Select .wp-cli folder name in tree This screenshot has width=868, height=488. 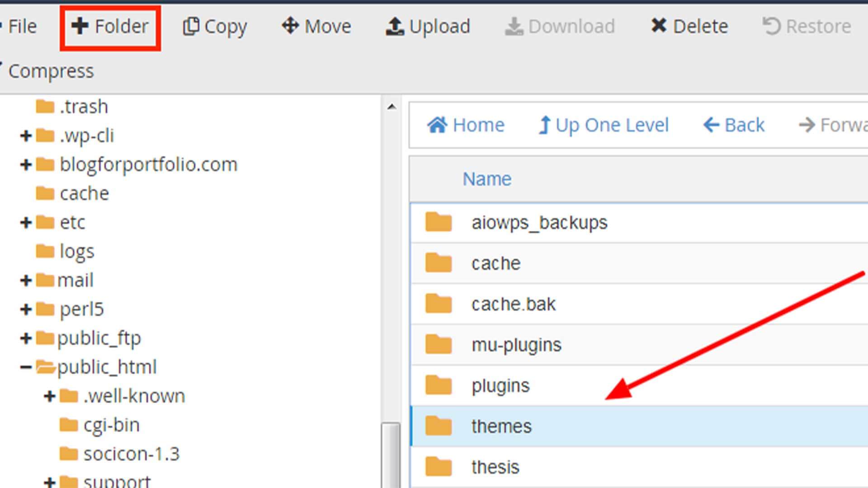pyautogui.click(x=87, y=136)
